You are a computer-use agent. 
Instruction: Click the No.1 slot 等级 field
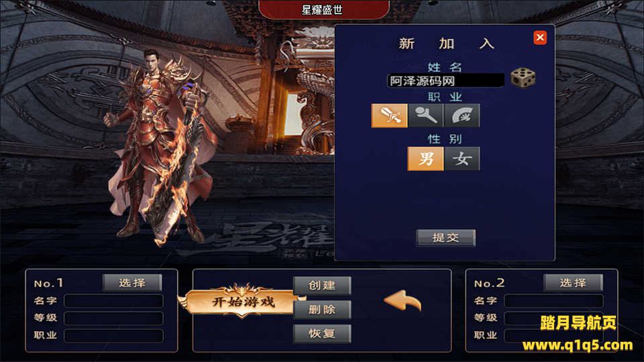(x=114, y=318)
